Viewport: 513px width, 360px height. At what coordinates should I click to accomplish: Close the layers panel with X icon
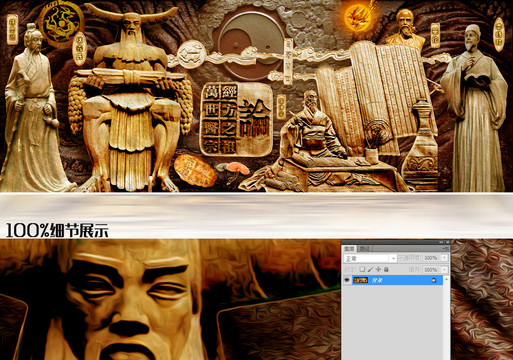[x=448, y=242]
